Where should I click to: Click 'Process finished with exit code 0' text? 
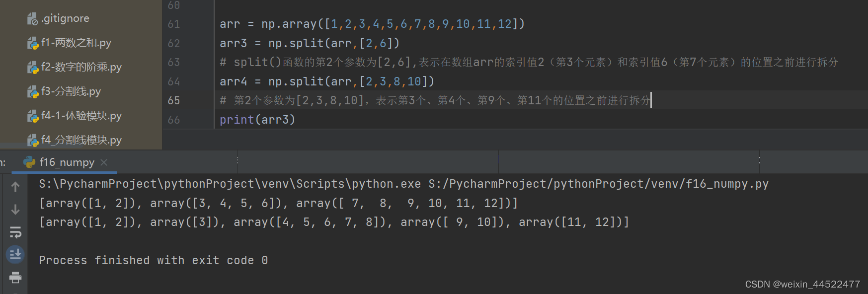(x=154, y=260)
